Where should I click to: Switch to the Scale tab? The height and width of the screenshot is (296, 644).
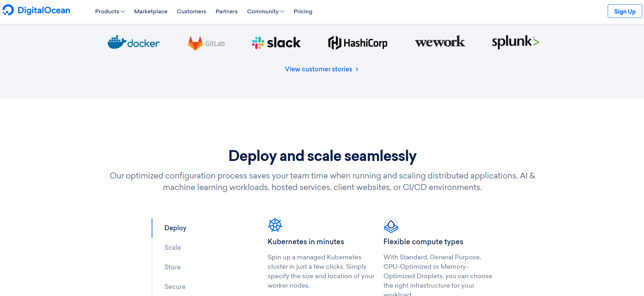[x=173, y=248]
